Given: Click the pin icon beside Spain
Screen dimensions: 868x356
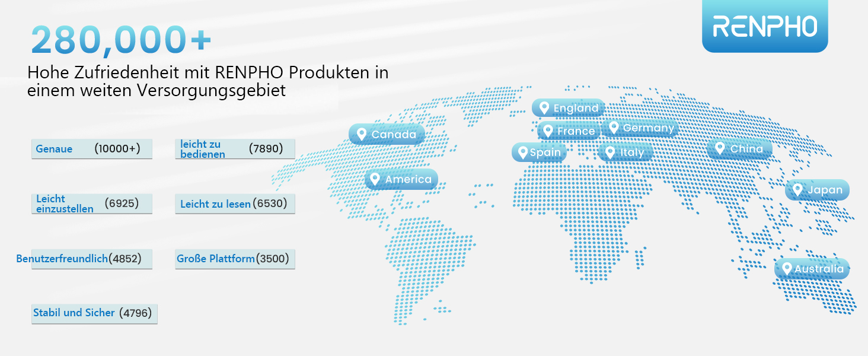Looking at the screenshot, I should click(522, 152).
